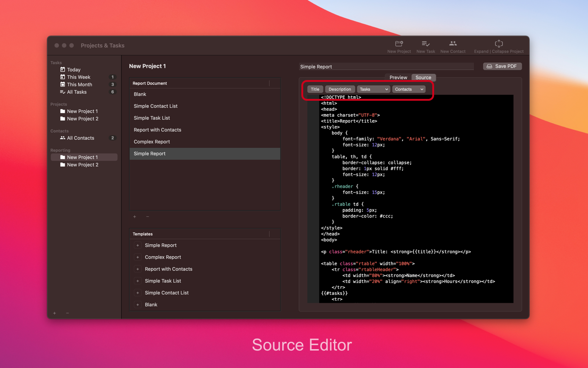The image size is (588, 368).
Task: Insert the Description placeholder button
Action: point(340,89)
